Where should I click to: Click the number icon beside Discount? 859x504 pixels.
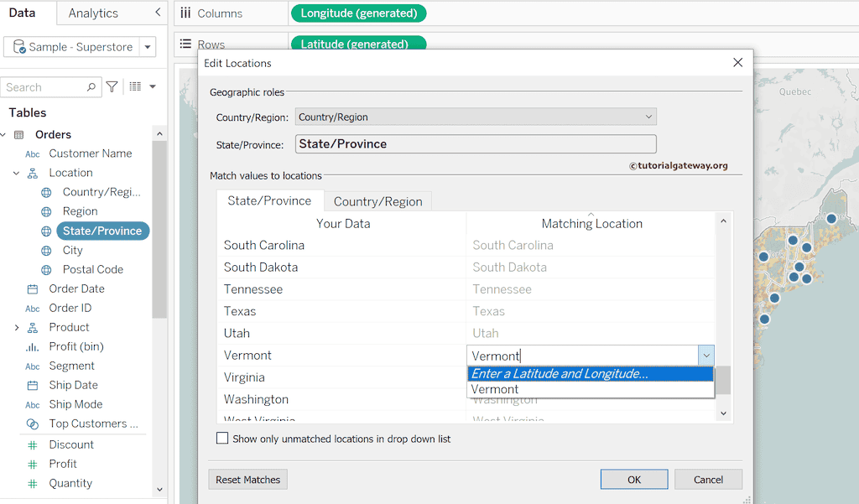click(x=33, y=444)
